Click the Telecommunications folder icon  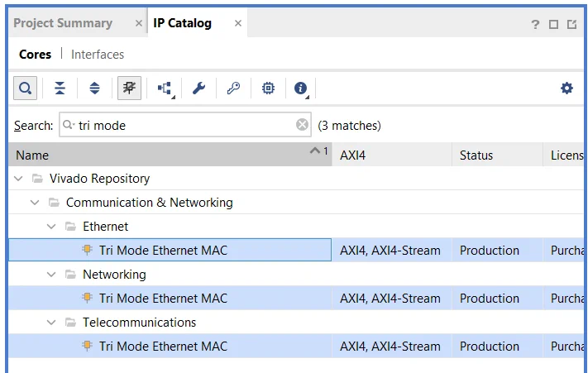point(70,323)
